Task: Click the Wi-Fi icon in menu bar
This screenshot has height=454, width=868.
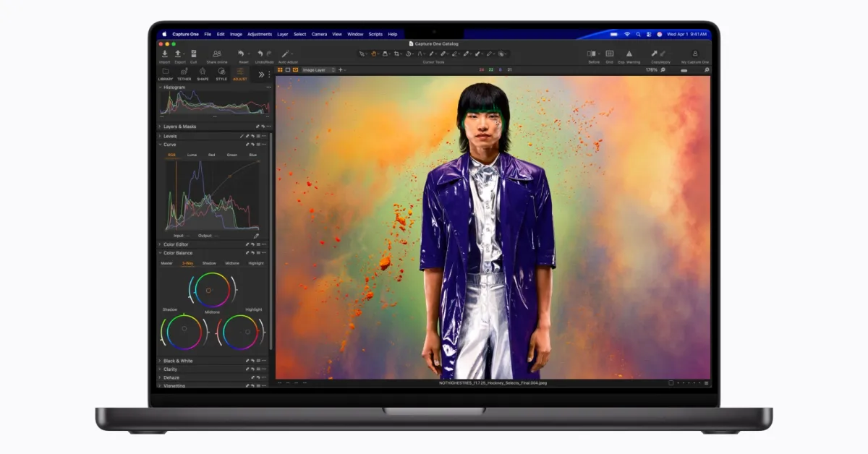Action: pos(627,34)
